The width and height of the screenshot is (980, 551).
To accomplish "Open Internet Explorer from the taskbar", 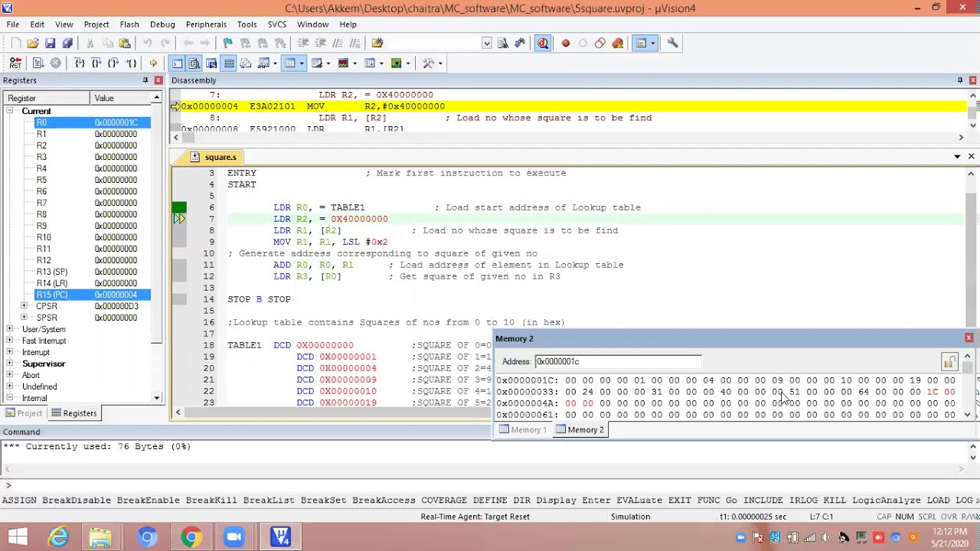I will [x=58, y=537].
